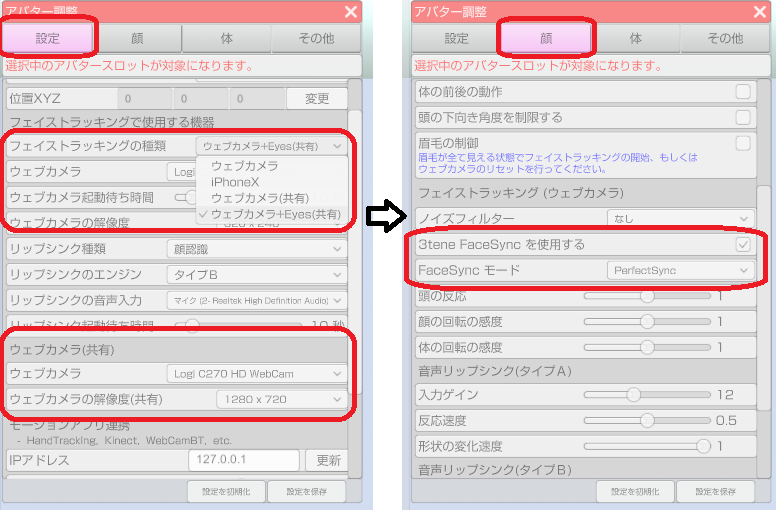Click the second 位置XYZ value field

[200, 98]
